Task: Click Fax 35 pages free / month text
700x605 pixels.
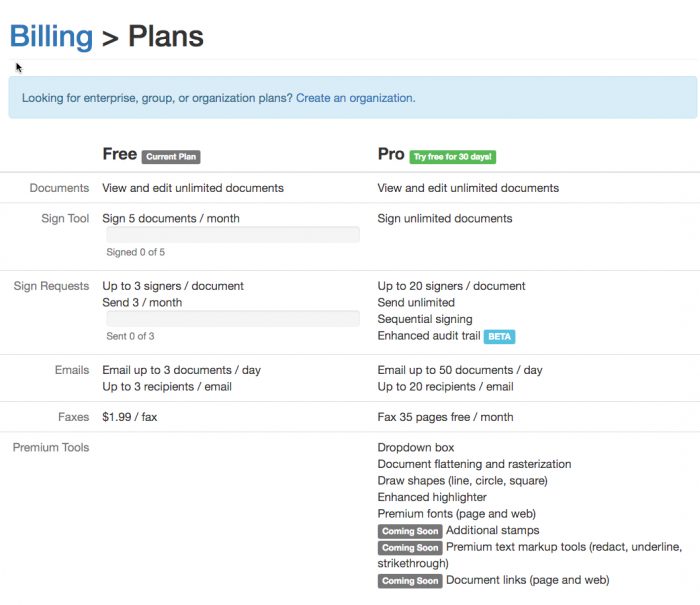Action: pos(445,417)
